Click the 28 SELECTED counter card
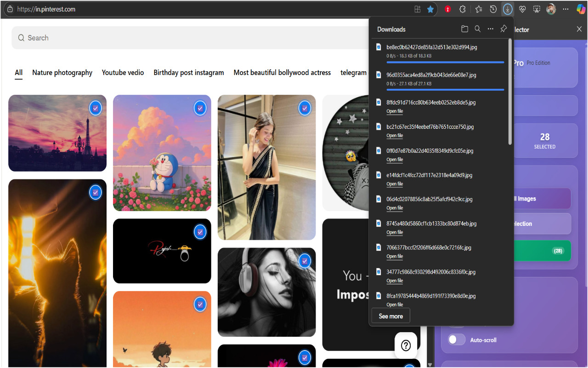This screenshot has height=368, width=588. coord(545,140)
